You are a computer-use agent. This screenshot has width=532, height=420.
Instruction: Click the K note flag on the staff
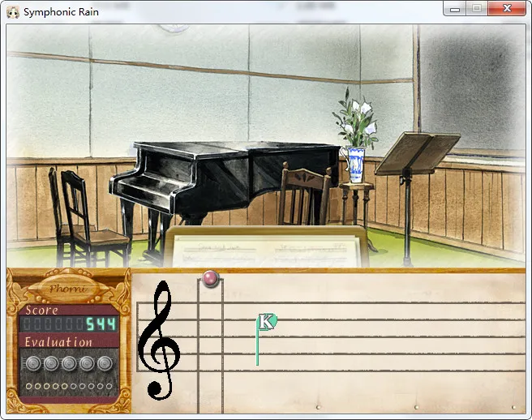click(x=267, y=322)
